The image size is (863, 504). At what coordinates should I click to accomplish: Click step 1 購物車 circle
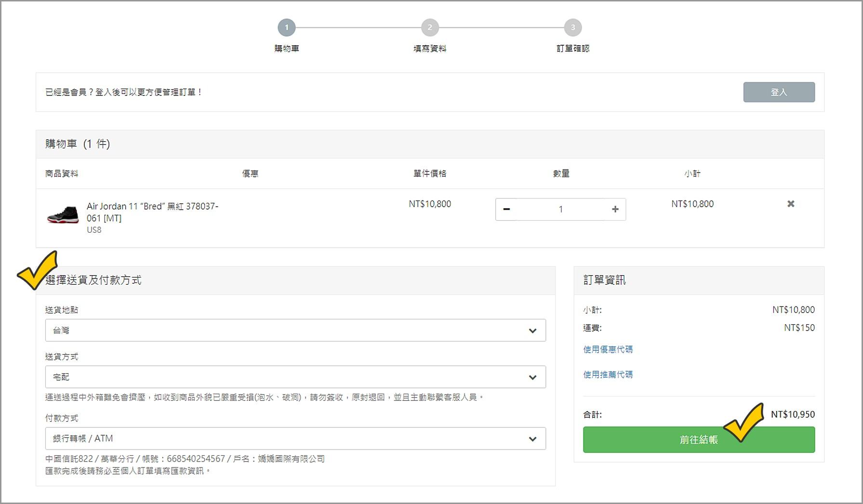click(x=287, y=27)
